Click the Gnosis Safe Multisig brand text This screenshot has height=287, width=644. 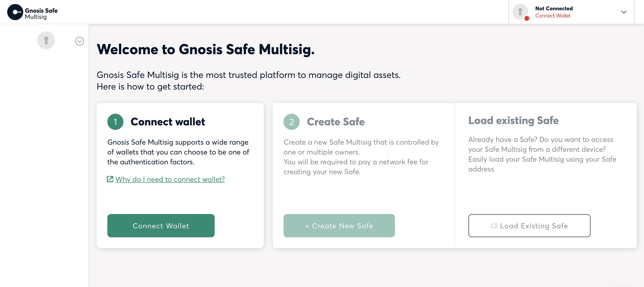pos(41,13)
